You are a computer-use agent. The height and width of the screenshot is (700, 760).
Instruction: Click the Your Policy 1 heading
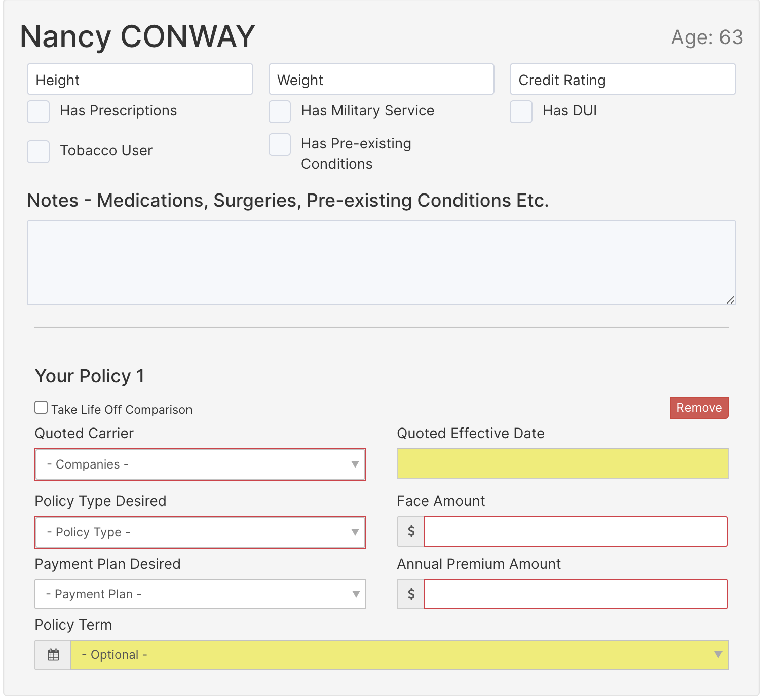[x=90, y=376]
